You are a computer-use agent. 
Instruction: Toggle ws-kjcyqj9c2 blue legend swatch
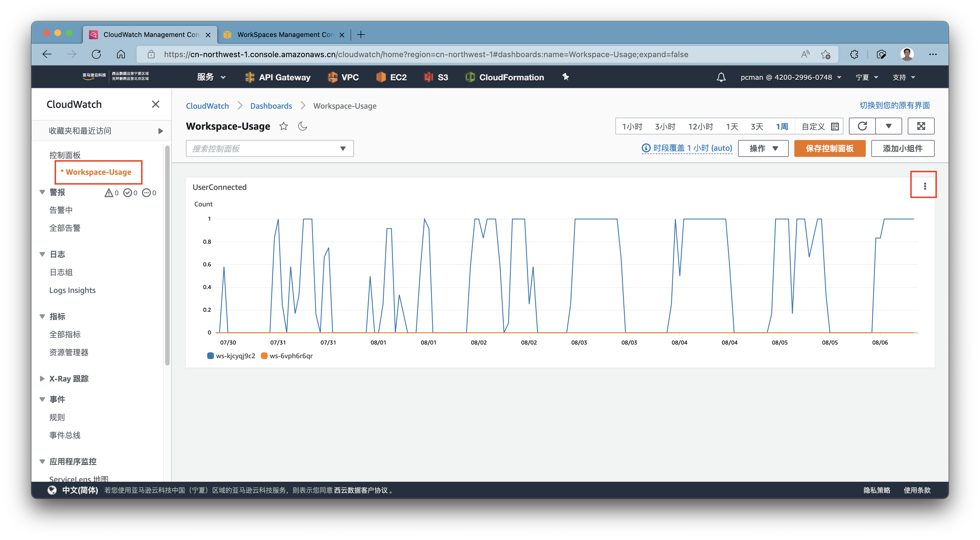pyautogui.click(x=210, y=356)
